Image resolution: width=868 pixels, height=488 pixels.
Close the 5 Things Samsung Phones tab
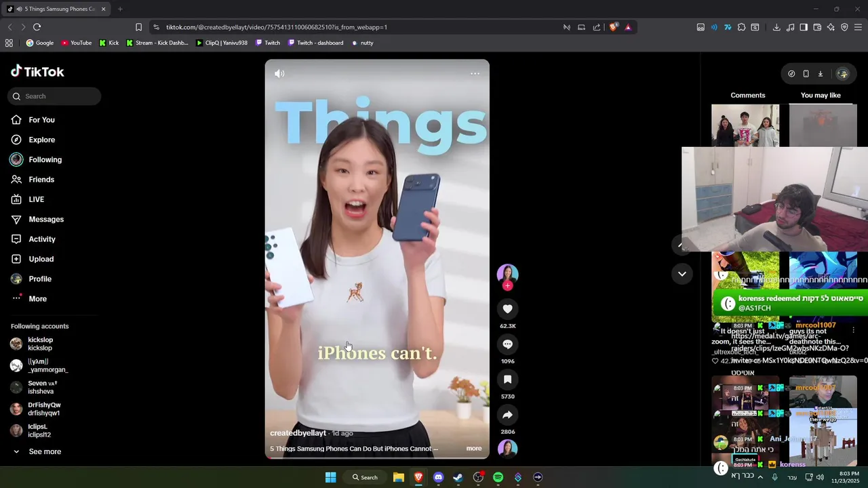tap(104, 9)
